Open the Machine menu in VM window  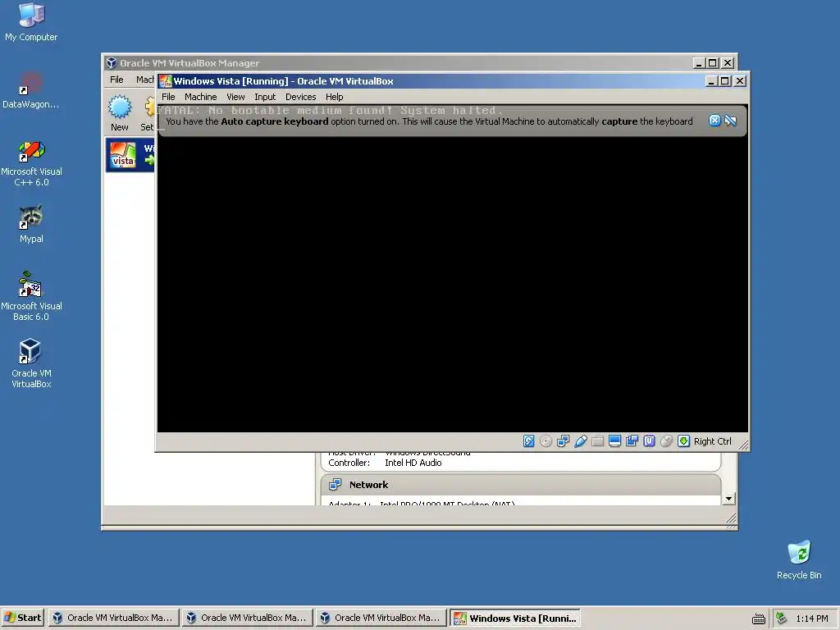click(201, 97)
